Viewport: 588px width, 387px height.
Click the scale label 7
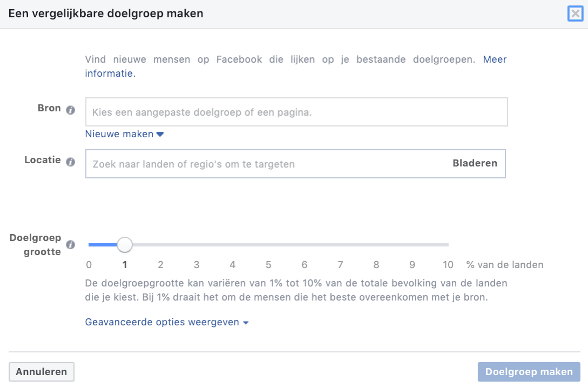coord(340,265)
